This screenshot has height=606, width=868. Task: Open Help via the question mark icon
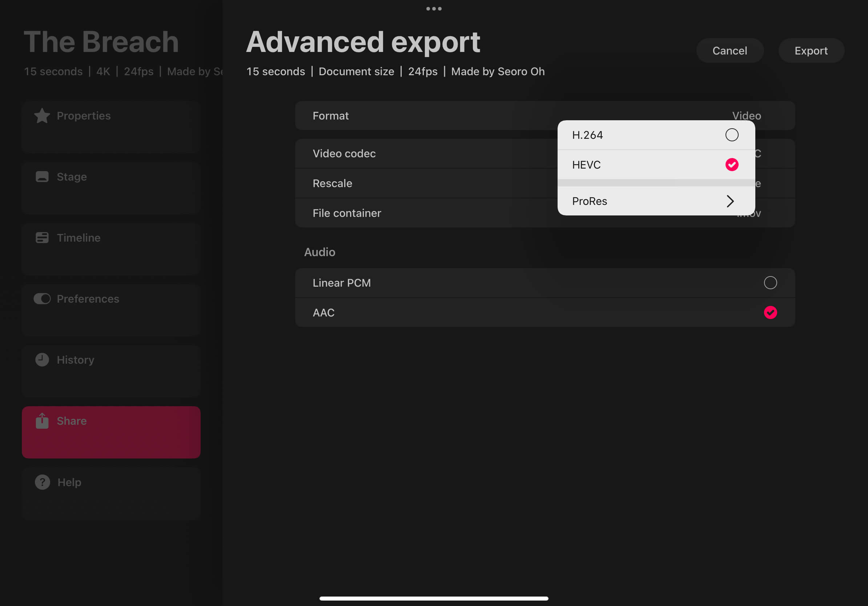point(42,482)
